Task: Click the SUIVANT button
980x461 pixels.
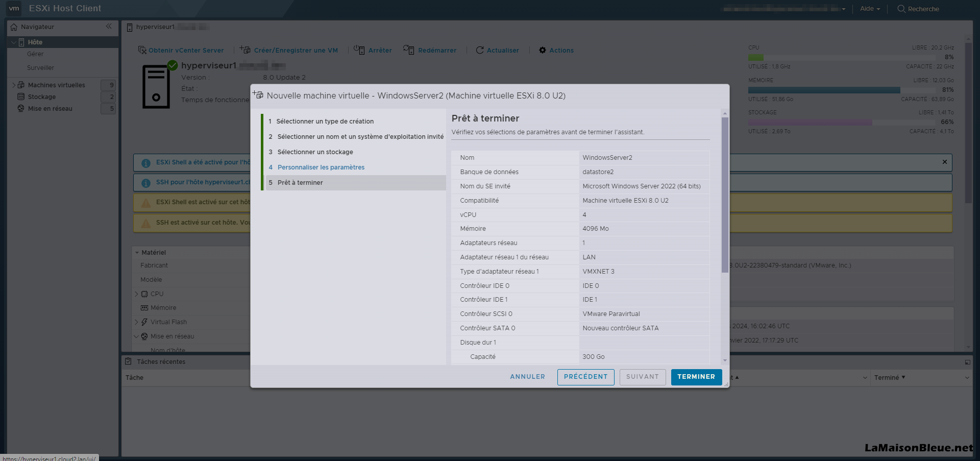Action: 643,377
